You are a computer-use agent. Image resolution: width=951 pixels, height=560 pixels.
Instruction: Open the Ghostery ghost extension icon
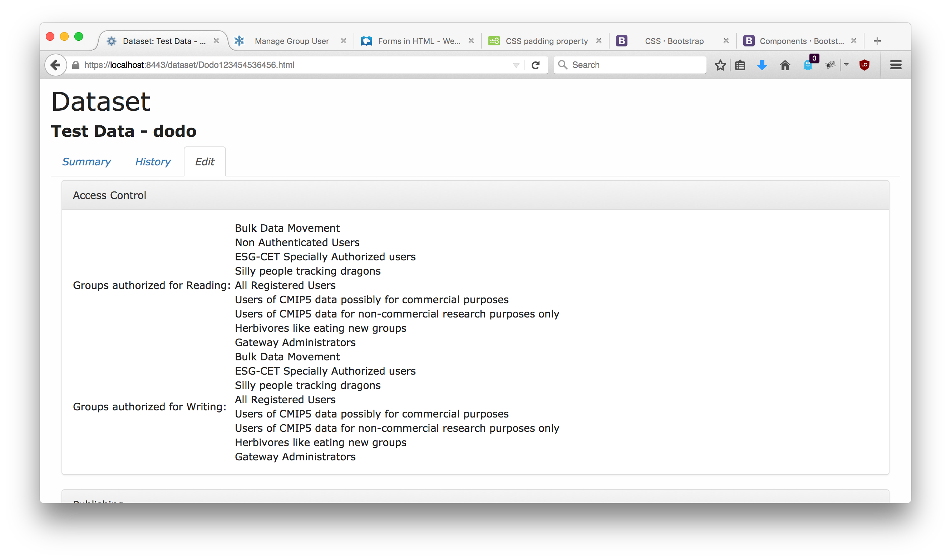coord(808,65)
